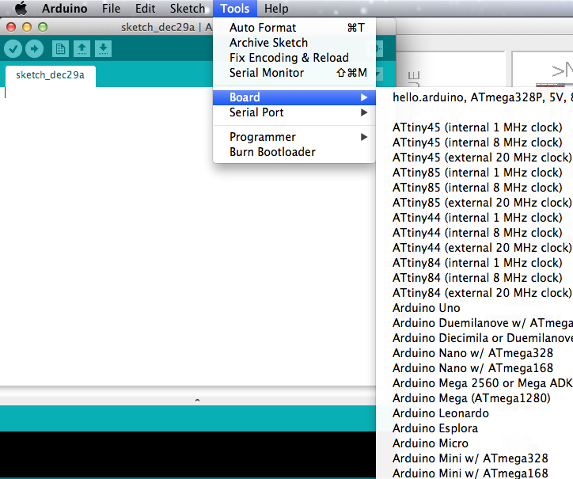Zoom the sketch window with green button

click(43, 27)
